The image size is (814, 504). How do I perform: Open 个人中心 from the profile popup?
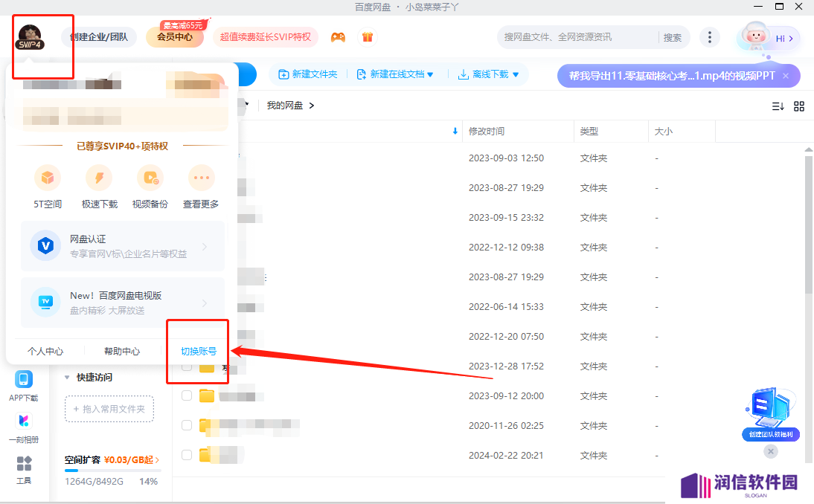point(45,351)
